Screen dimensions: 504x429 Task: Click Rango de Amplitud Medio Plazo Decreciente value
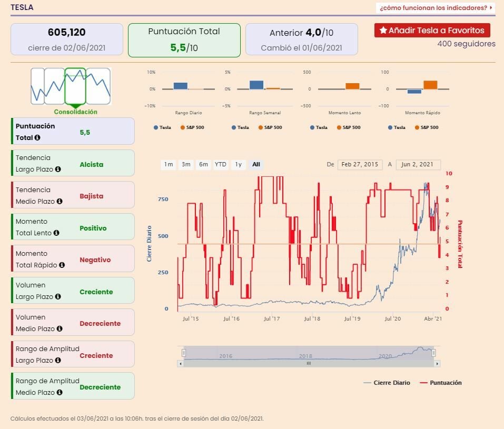pyautogui.click(x=100, y=387)
